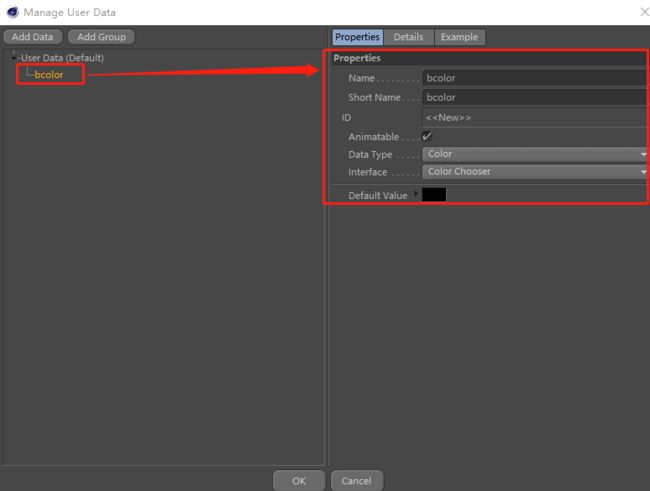Click the black Default Value color swatch

pyautogui.click(x=434, y=194)
